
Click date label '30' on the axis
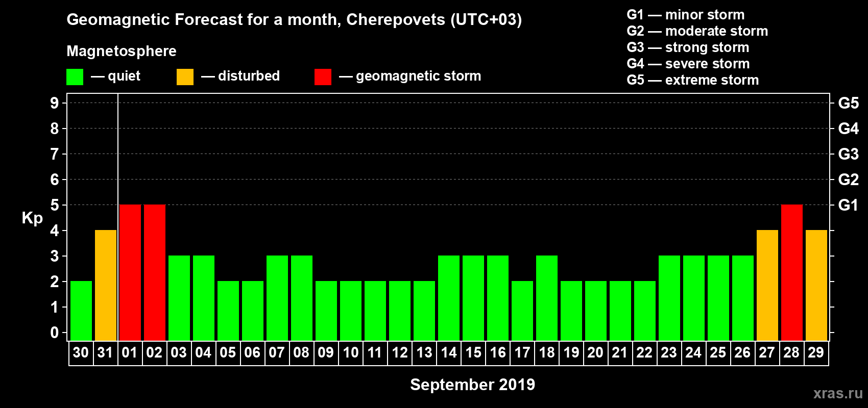pos(81,352)
